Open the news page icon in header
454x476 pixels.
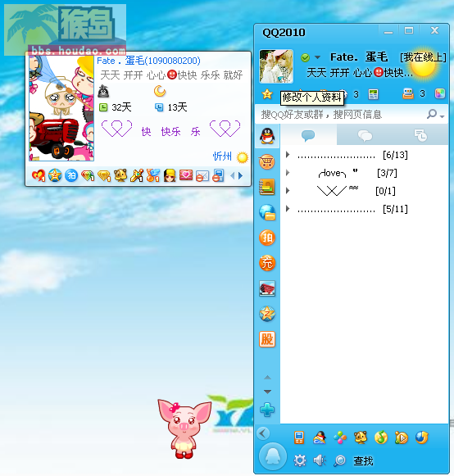373,94
